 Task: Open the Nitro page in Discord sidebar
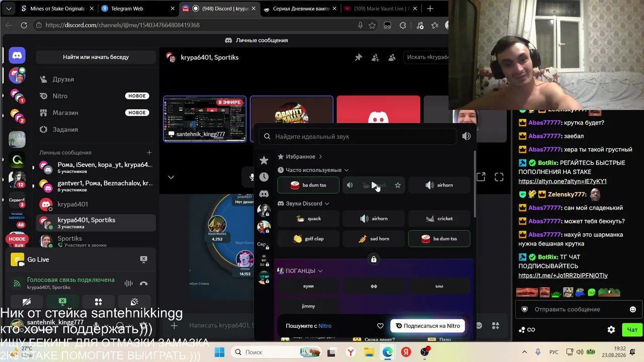click(96, 96)
